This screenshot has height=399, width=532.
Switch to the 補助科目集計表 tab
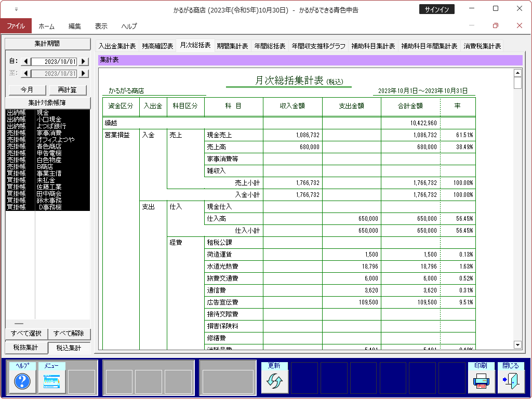click(373, 46)
